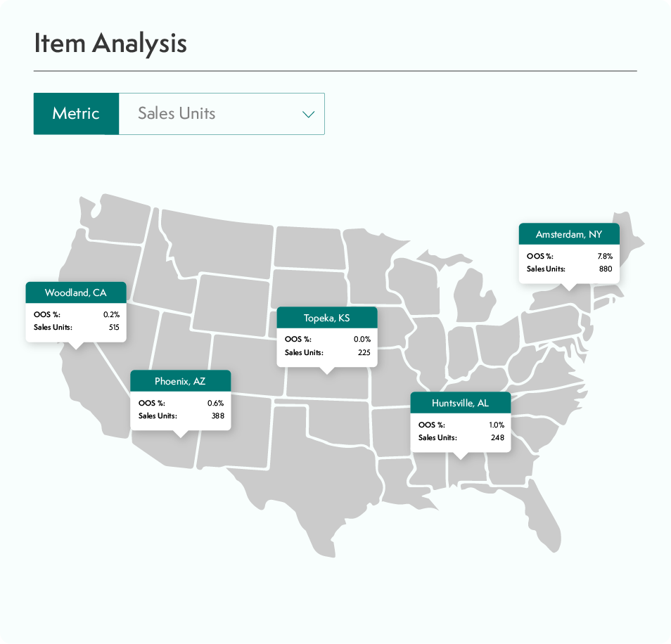Click the Item Analysis heading
The image size is (671, 644).
coord(110,44)
